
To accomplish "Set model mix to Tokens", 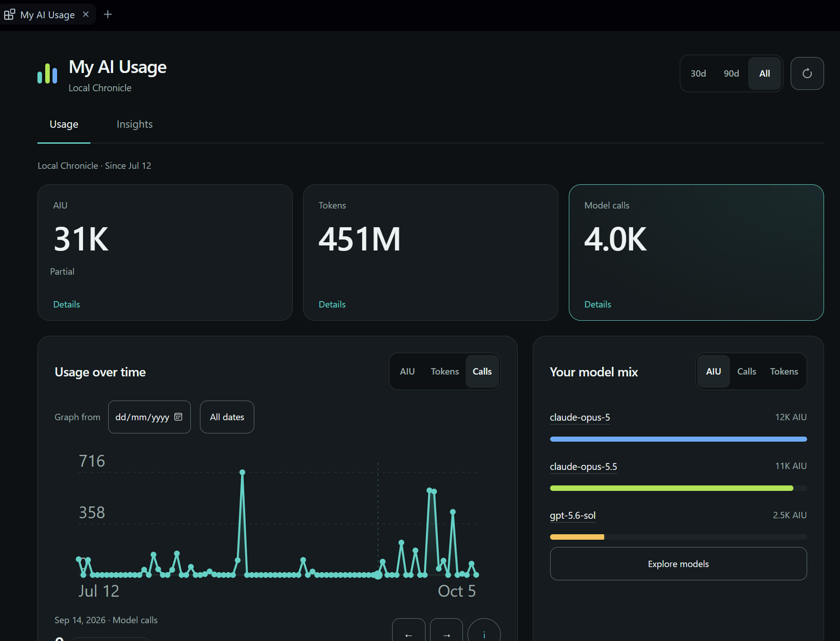I will pyautogui.click(x=784, y=371).
